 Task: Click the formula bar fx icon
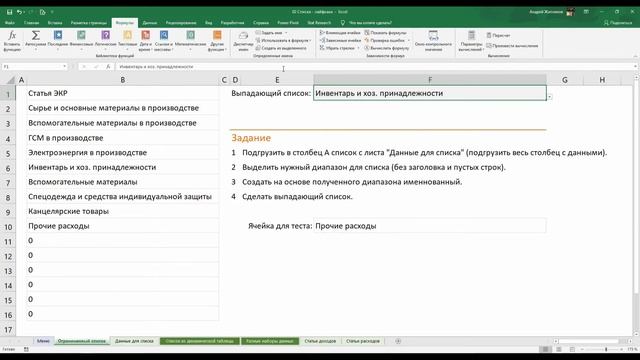coord(108,67)
